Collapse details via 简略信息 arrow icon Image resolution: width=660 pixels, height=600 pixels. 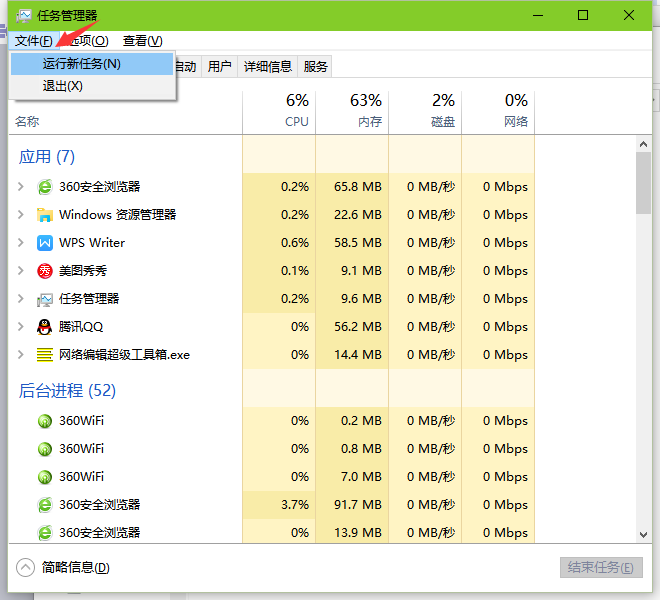pyautogui.click(x=25, y=568)
